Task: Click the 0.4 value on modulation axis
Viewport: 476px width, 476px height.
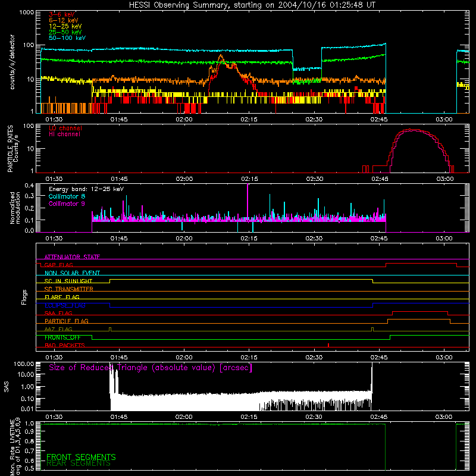Action: 29,186
